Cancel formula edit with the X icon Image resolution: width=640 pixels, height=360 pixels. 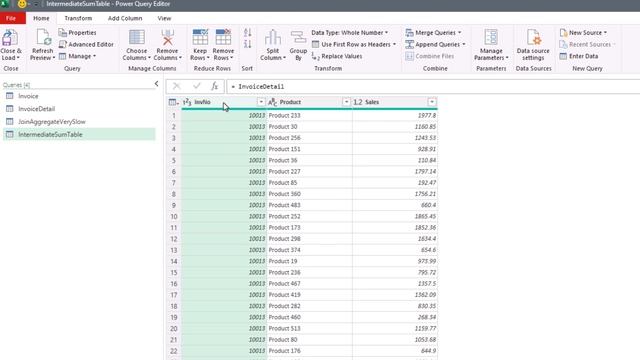[177, 86]
